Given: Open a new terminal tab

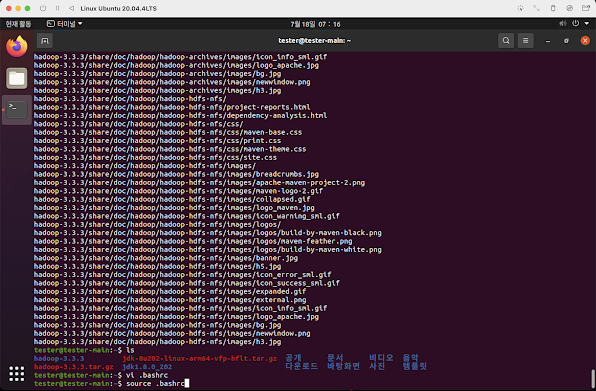Looking at the screenshot, I should point(45,41).
